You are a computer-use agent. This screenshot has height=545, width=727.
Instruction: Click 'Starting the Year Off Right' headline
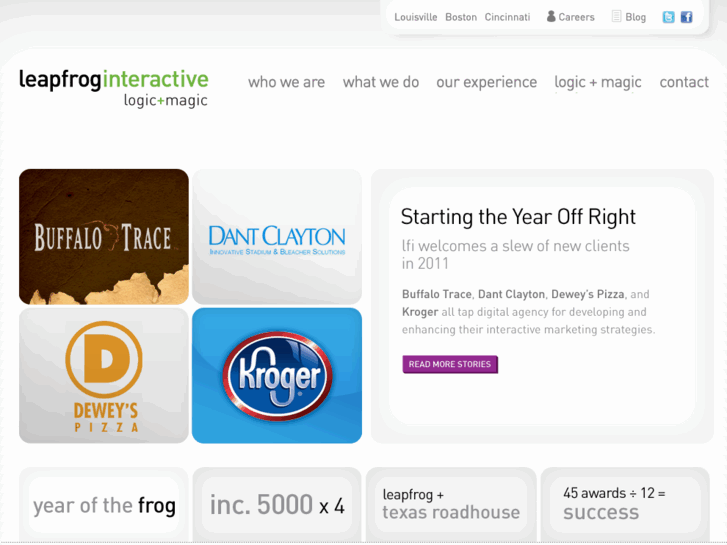click(518, 217)
